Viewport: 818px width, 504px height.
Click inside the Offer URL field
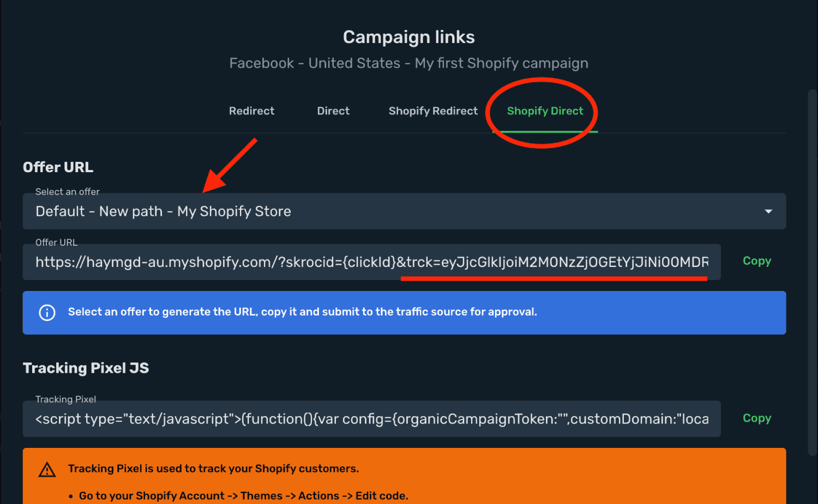371,262
